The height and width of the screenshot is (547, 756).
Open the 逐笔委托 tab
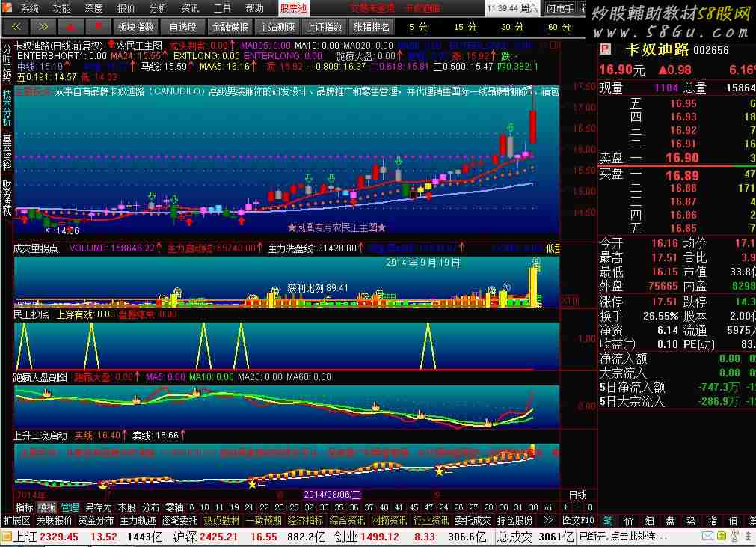click(179, 521)
